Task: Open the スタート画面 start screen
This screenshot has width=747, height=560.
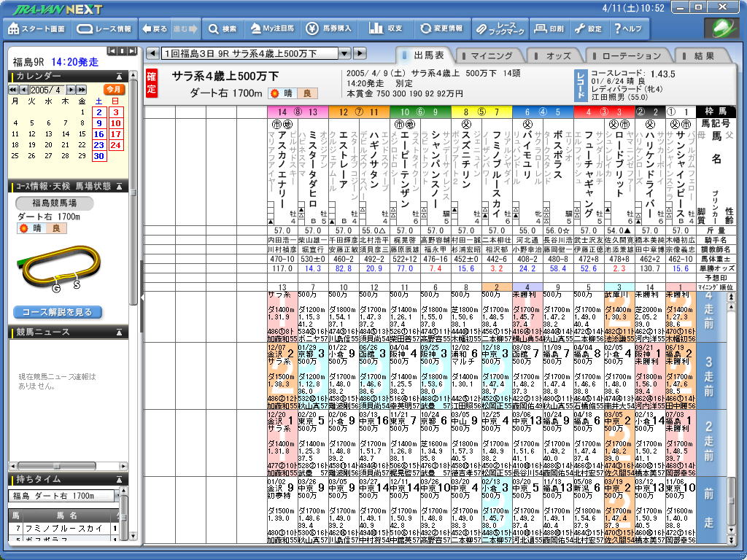Action: point(37,29)
